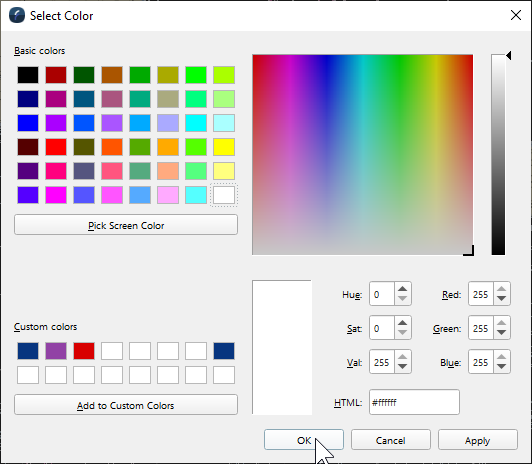532x464 pixels.
Task: Choose the yellow basic color swatch
Action: (224, 147)
